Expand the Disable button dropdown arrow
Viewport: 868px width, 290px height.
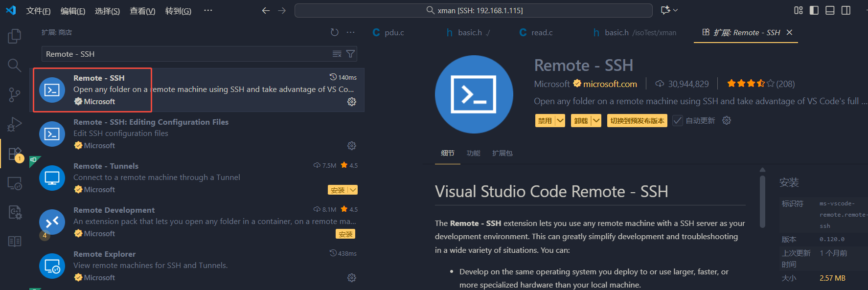[560, 121]
